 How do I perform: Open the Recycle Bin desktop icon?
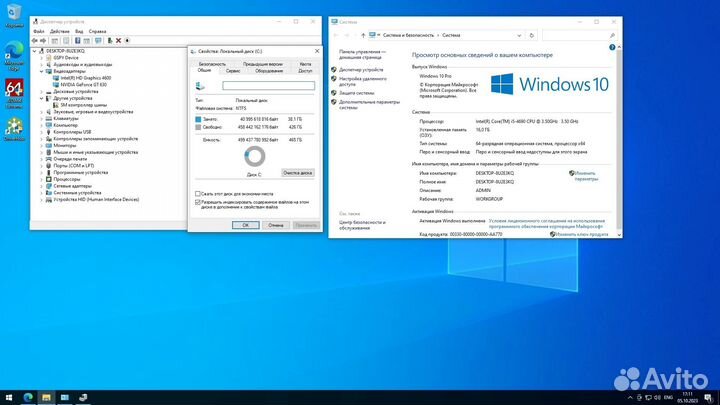[x=14, y=21]
